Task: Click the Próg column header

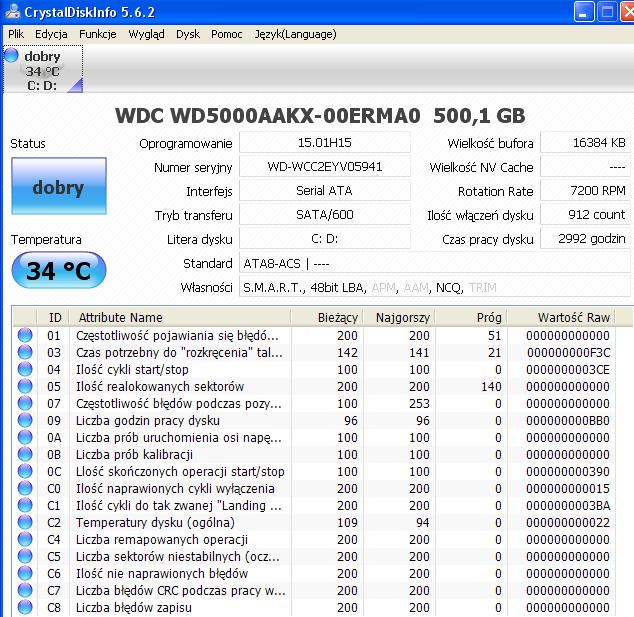Action: (x=471, y=317)
